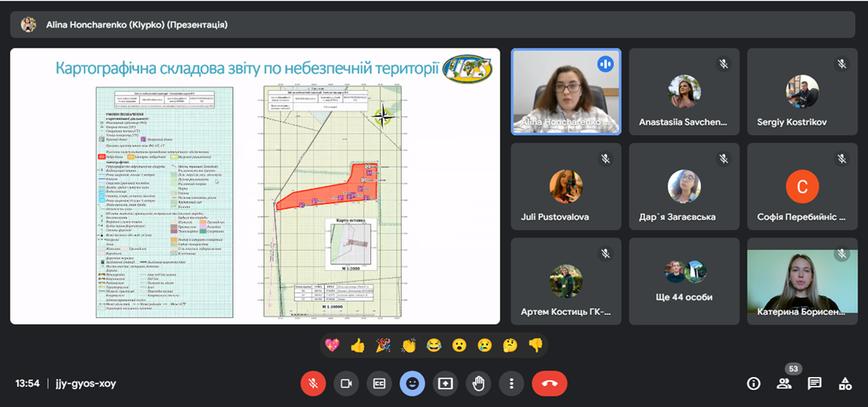Unmute the microphone using the red mic button

coord(313,383)
